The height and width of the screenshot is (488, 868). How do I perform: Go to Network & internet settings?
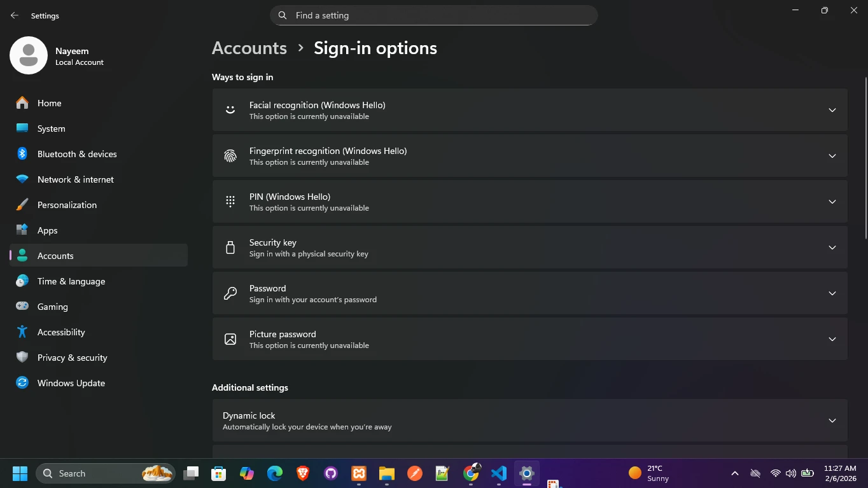(75, 179)
